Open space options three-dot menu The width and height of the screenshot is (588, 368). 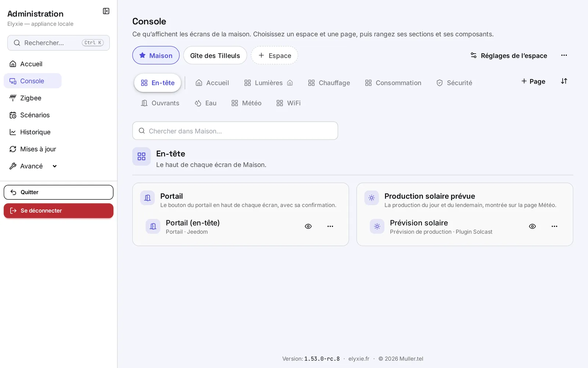pos(564,55)
